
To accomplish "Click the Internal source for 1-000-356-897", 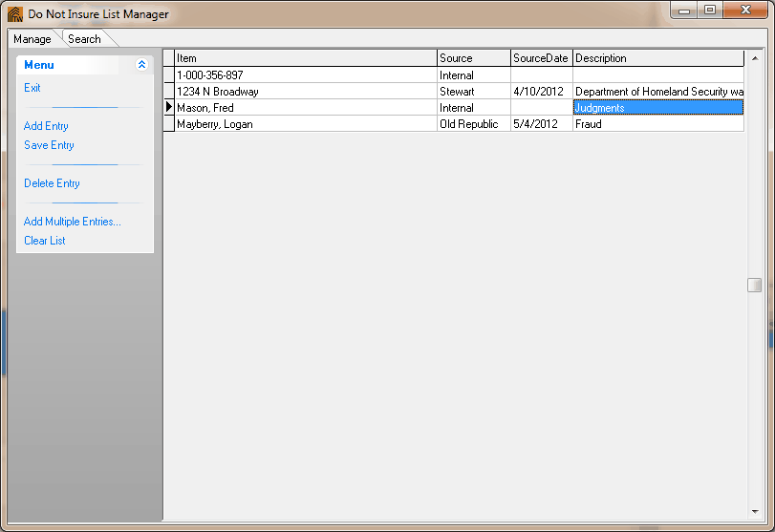I will (x=473, y=75).
